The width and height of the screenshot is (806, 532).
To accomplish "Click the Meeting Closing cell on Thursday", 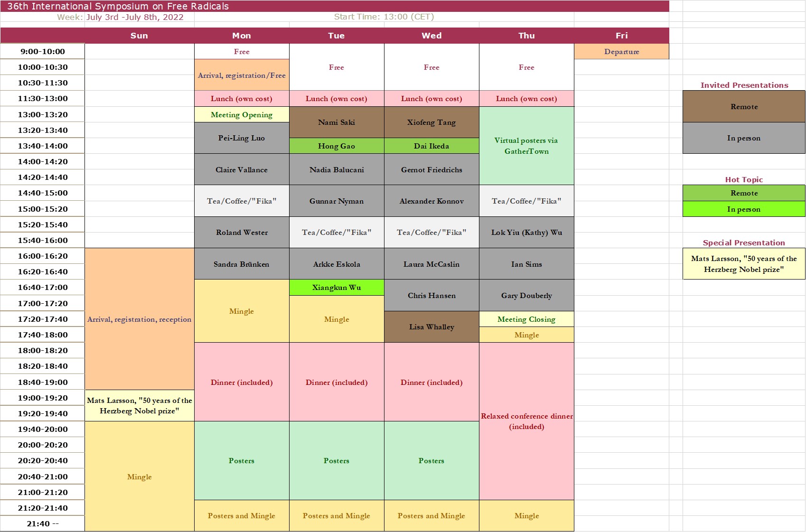I will (x=526, y=319).
